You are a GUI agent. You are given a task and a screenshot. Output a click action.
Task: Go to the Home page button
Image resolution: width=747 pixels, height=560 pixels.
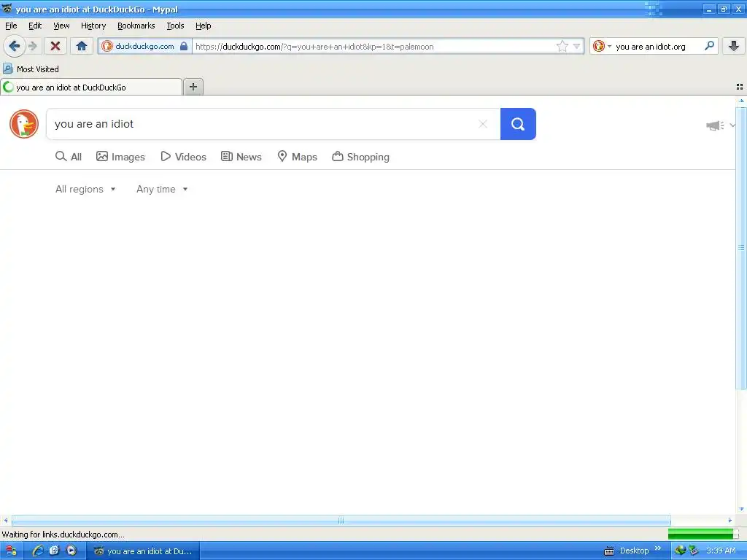[82, 46]
